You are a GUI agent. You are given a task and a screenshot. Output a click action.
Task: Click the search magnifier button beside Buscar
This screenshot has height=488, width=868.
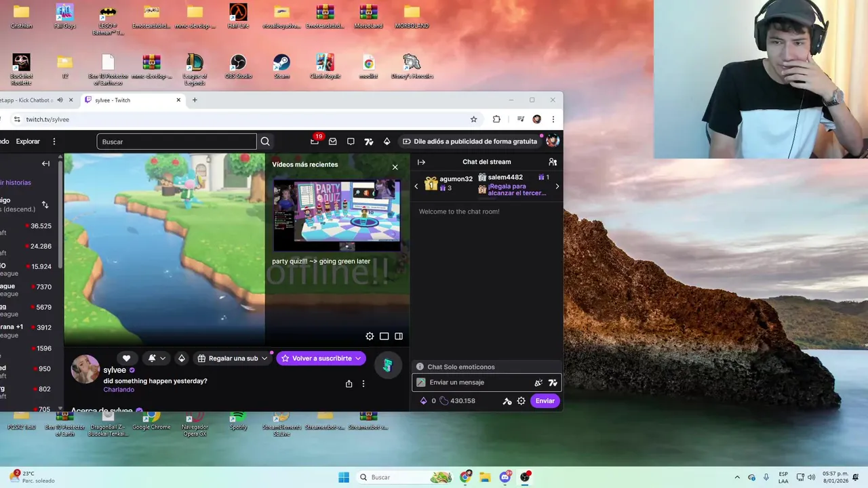pyautogui.click(x=265, y=142)
